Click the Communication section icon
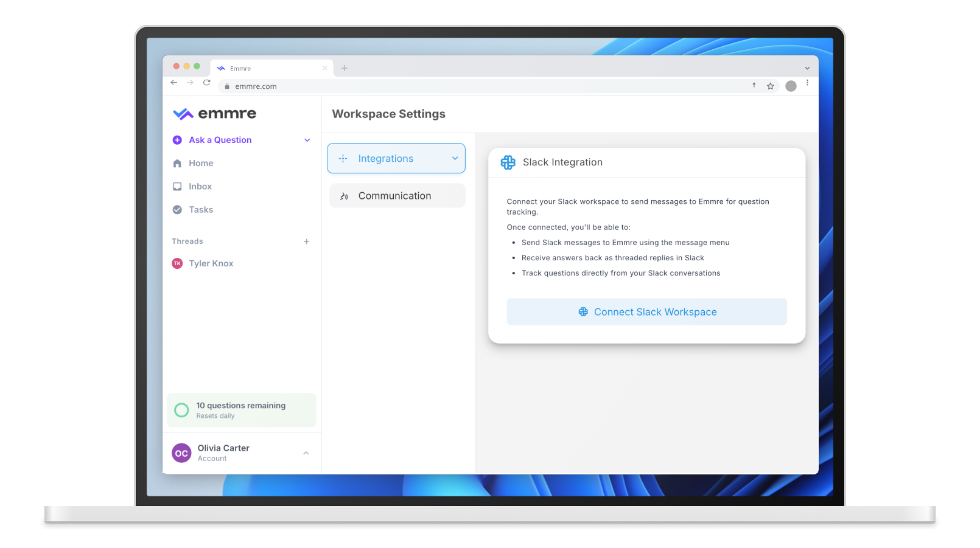 click(x=344, y=196)
